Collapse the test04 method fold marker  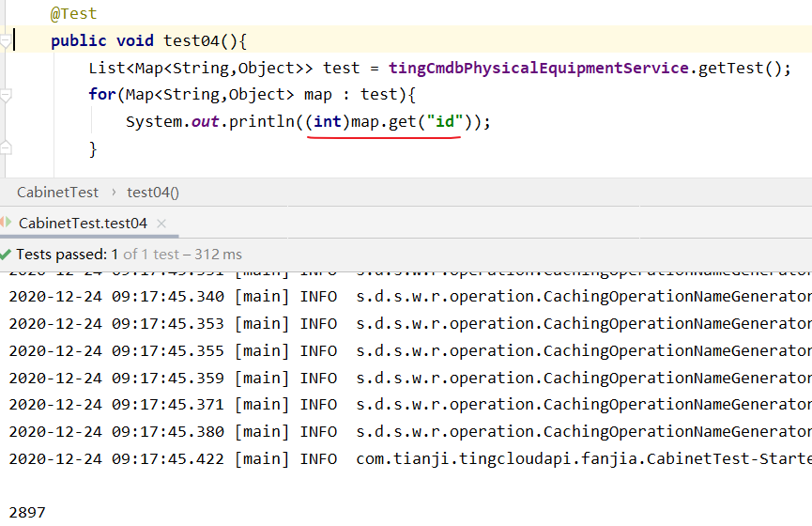pos(6,41)
